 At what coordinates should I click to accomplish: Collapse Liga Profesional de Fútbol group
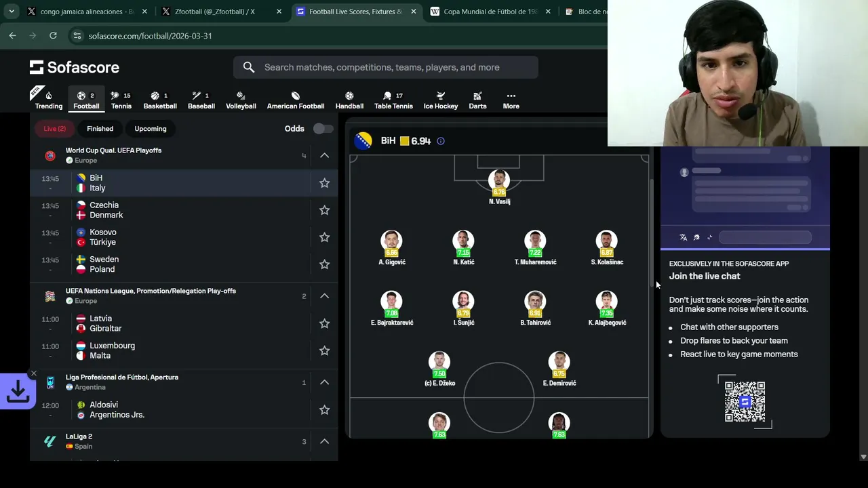[x=325, y=382]
